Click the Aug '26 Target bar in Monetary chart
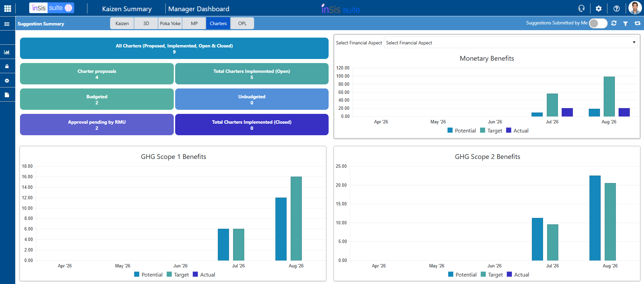644x284 pixels. click(609, 97)
